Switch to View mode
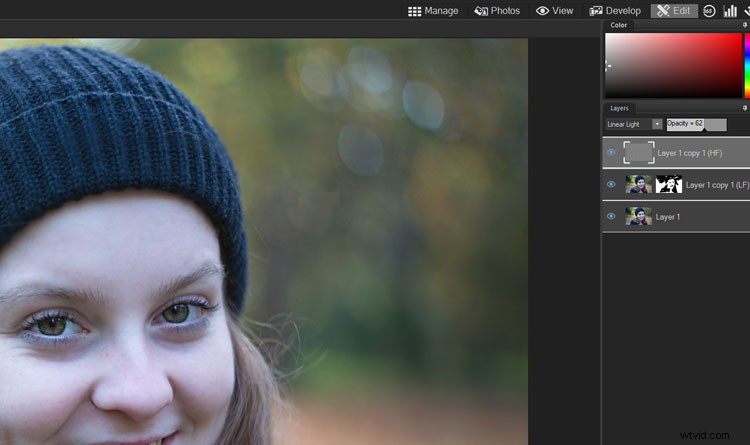Viewport: 750px width, 445px height. (554, 11)
